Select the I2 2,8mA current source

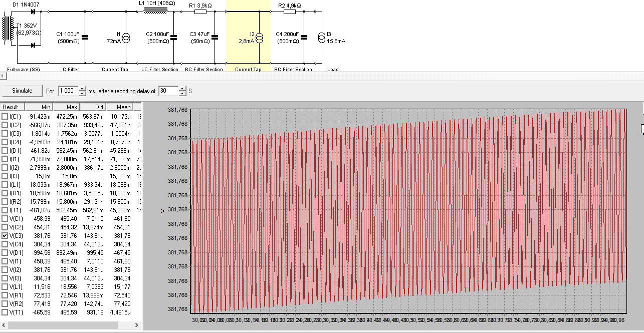click(259, 37)
